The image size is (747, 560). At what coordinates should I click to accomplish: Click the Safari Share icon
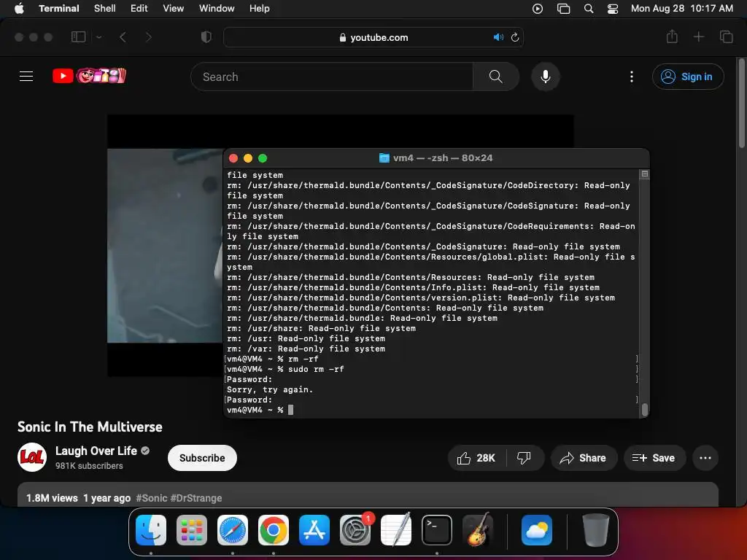pyautogui.click(x=672, y=36)
